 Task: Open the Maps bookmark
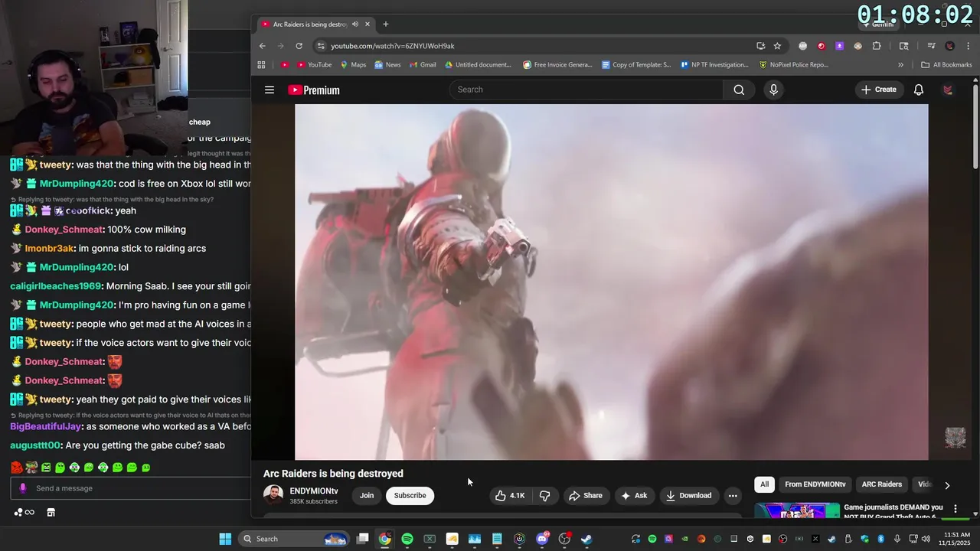click(353, 65)
